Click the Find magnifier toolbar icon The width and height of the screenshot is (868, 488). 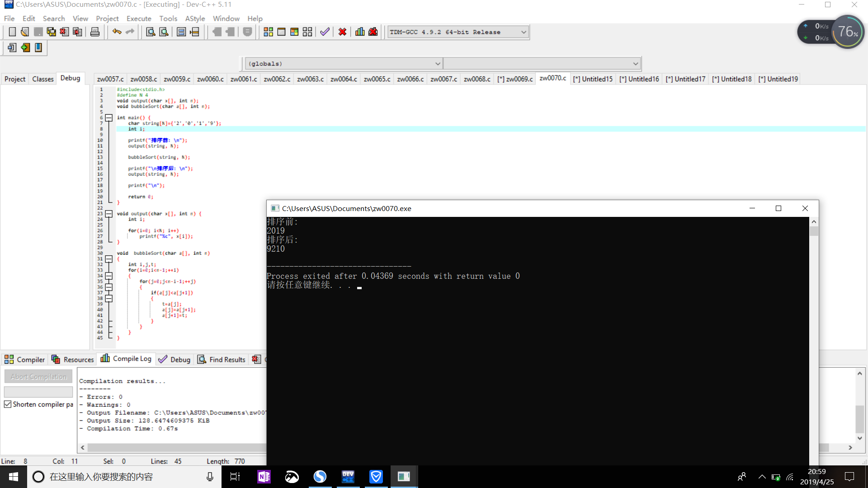151,32
